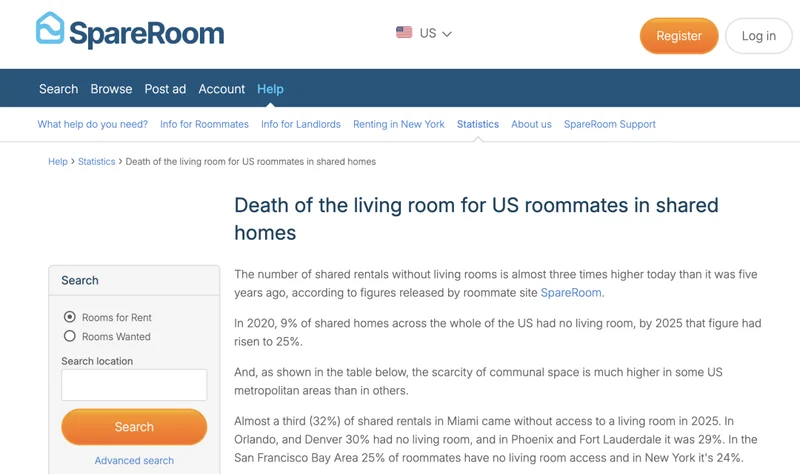This screenshot has height=474, width=800.
Task: Click the Statistics breadcrumb link
Action: point(97,161)
